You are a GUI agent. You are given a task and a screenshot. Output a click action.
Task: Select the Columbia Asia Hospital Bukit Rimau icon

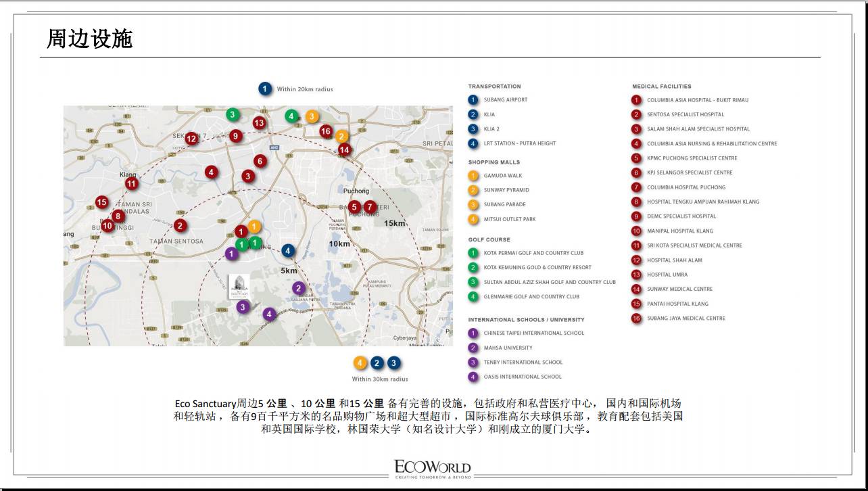click(636, 100)
